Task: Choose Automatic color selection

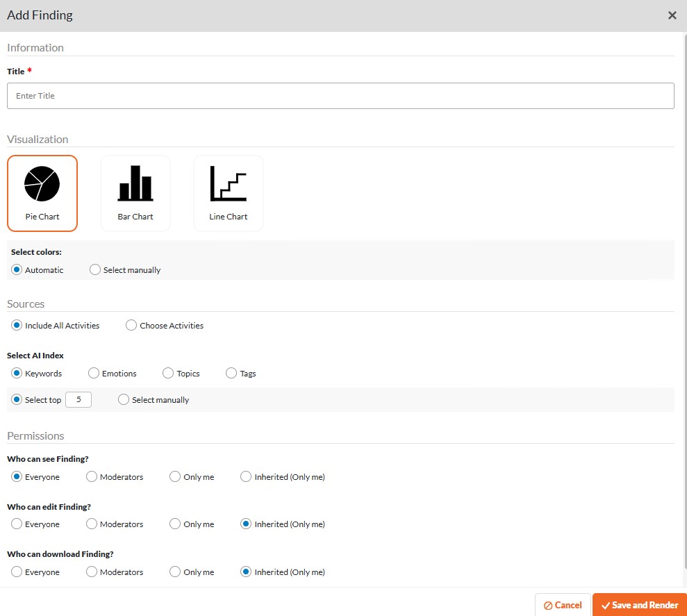Action: [x=17, y=269]
